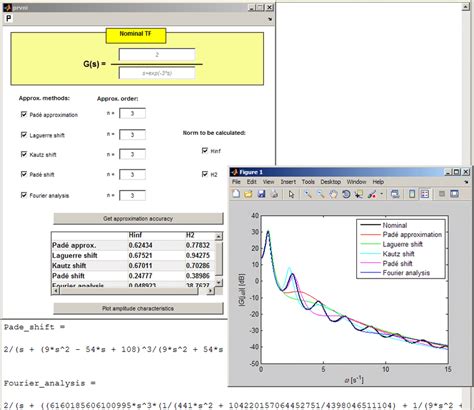Click the dock arrow in Figure 1 menu bar
Image resolution: width=474 pixels, height=410 pixels.
tap(466, 182)
